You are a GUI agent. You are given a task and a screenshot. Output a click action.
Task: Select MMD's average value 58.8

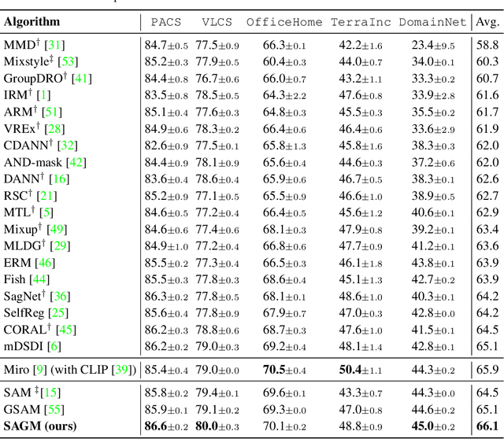pos(487,45)
